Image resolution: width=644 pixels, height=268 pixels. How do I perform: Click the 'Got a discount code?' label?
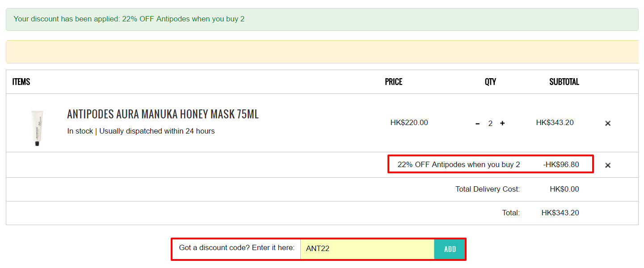click(236, 247)
